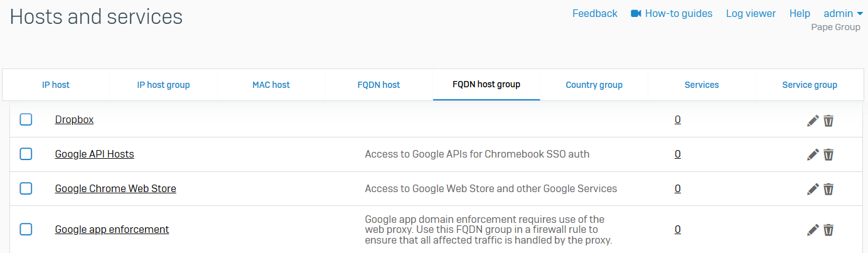Screen dimensions: 868x253
Task: Select the Dropbox row checkbox
Action: tap(26, 119)
